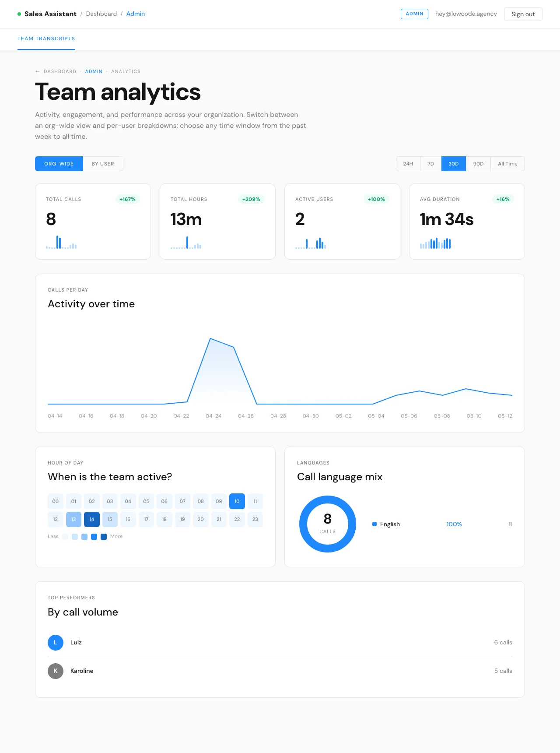The image size is (560, 753).
Task: Click the blue dot beside English legend
Action: [x=374, y=524]
